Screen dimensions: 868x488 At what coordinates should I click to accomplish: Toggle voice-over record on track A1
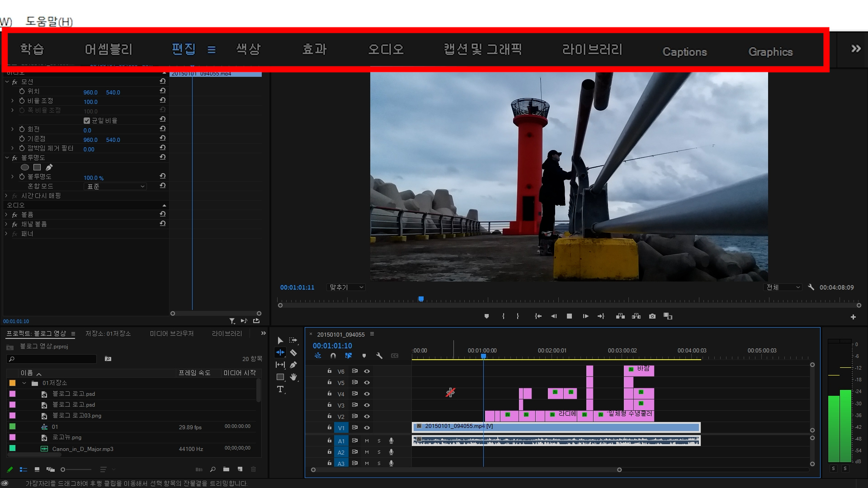(391, 441)
